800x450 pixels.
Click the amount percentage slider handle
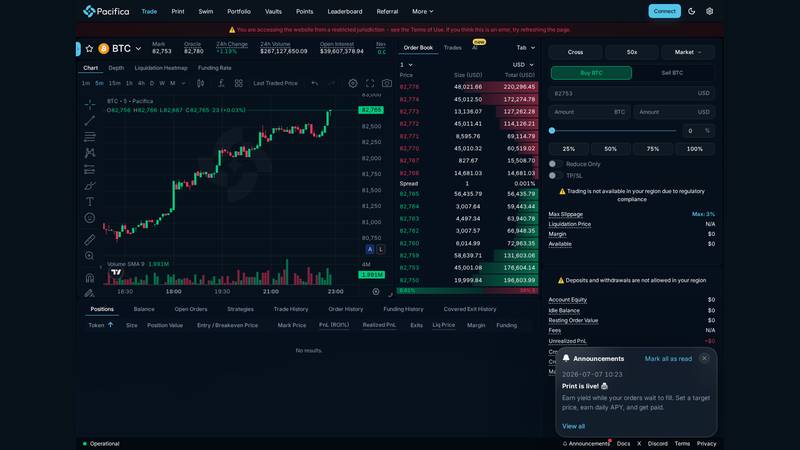(x=552, y=131)
